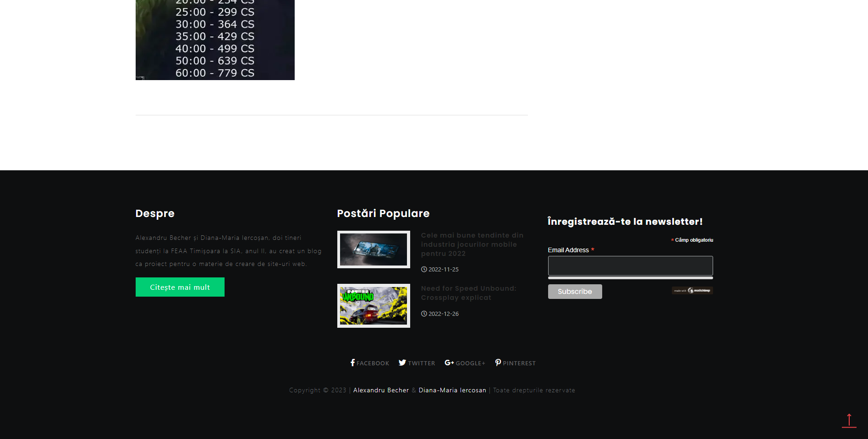
Task: Click the red scroll-to-top arrow
Action: point(849,420)
